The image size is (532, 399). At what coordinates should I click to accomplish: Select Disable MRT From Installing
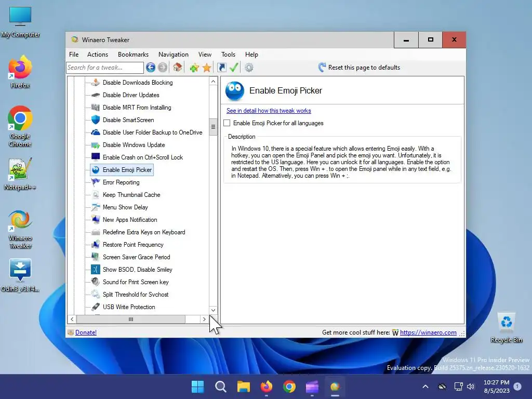pos(137,108)
